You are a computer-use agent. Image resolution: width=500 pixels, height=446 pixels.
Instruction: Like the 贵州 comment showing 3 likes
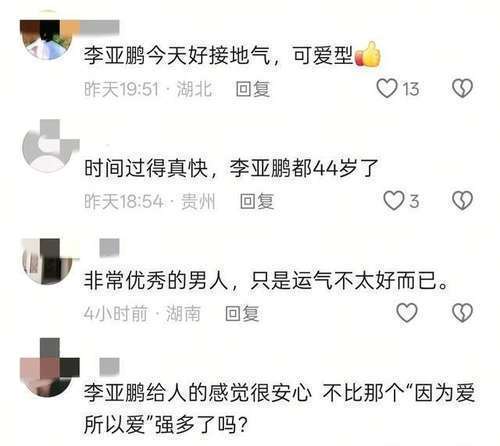coord(393,201)
